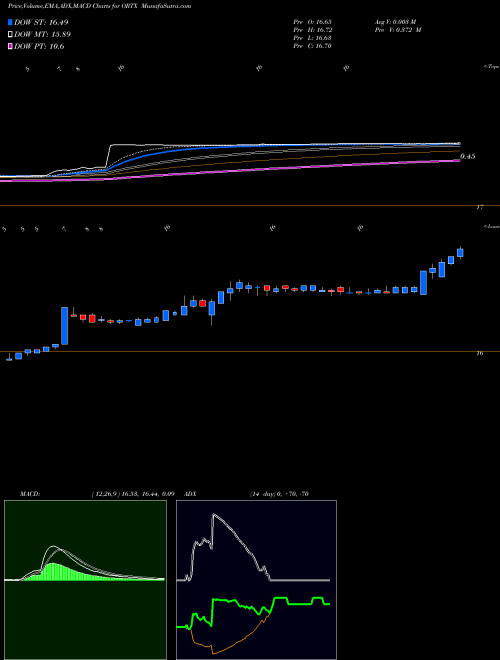Click the '0.45' label beside EMA lines
This screenshot has height=660, width=500.
pyautogui.click(x=468, y=157)
